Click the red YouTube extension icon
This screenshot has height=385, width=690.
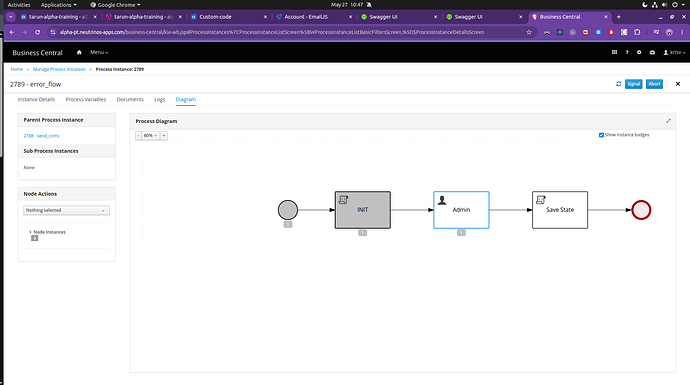[x=585, y=32]
